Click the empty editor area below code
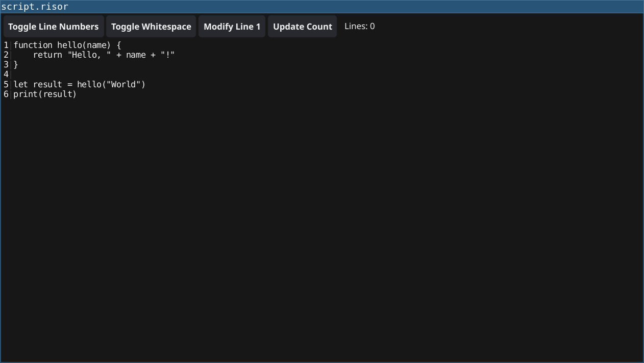644x363 pixels. coord(327,230)
